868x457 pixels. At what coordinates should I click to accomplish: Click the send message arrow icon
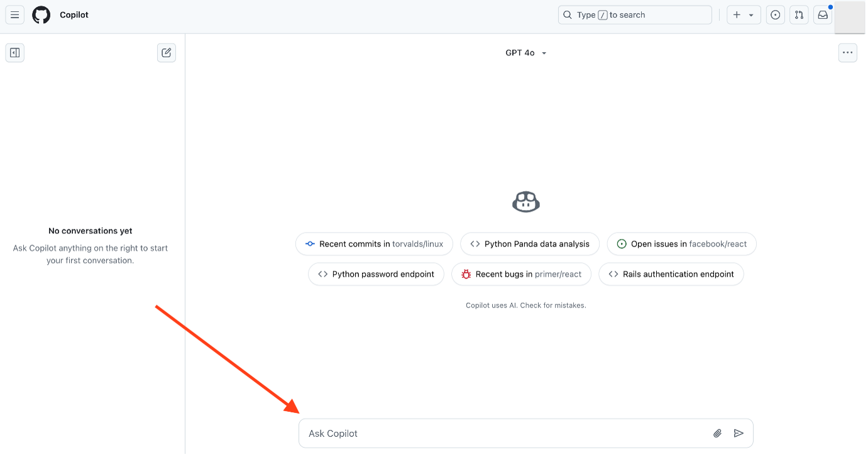(x=739, y=434)
